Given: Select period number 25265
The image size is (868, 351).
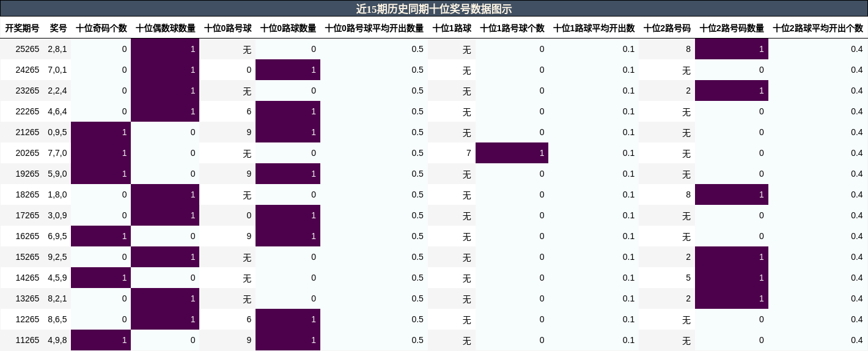Looking at the screenshot, I should coord(28,49).
